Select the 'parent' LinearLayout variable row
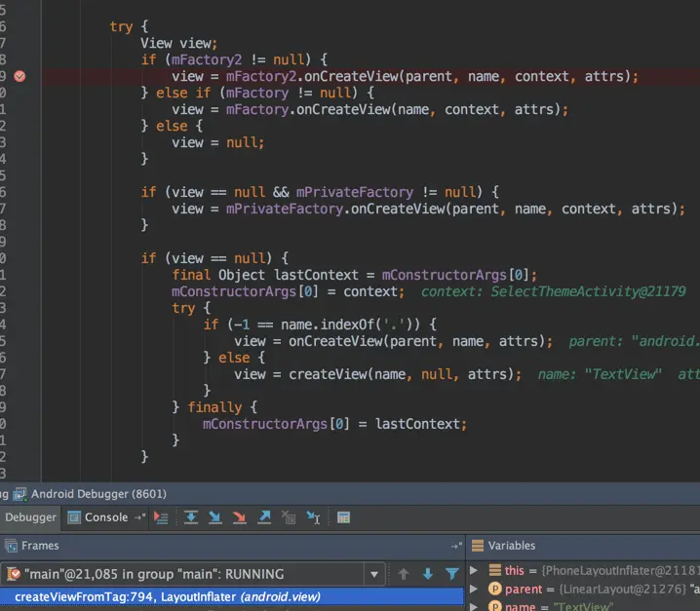700x611 pixels. pos(584,590)
